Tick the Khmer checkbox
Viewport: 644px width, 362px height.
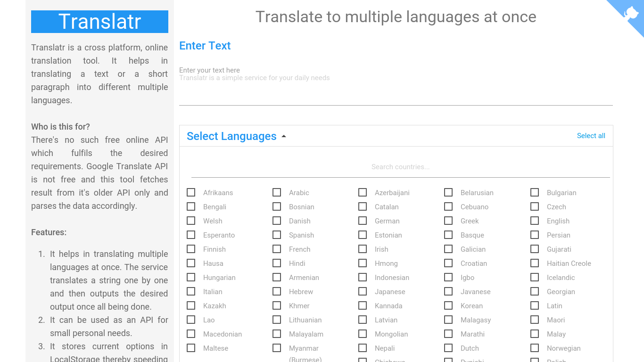click(277, 305)
